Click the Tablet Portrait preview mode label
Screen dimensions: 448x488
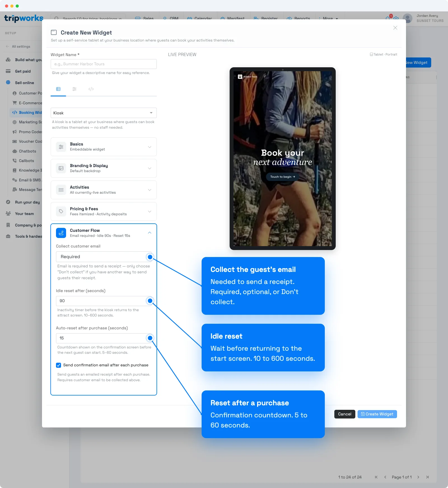coord(384,54)
